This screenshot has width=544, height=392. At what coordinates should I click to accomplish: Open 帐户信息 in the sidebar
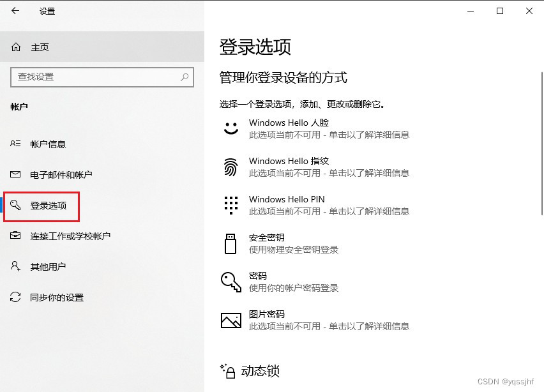pyautogui.click(x=102, y=144)
